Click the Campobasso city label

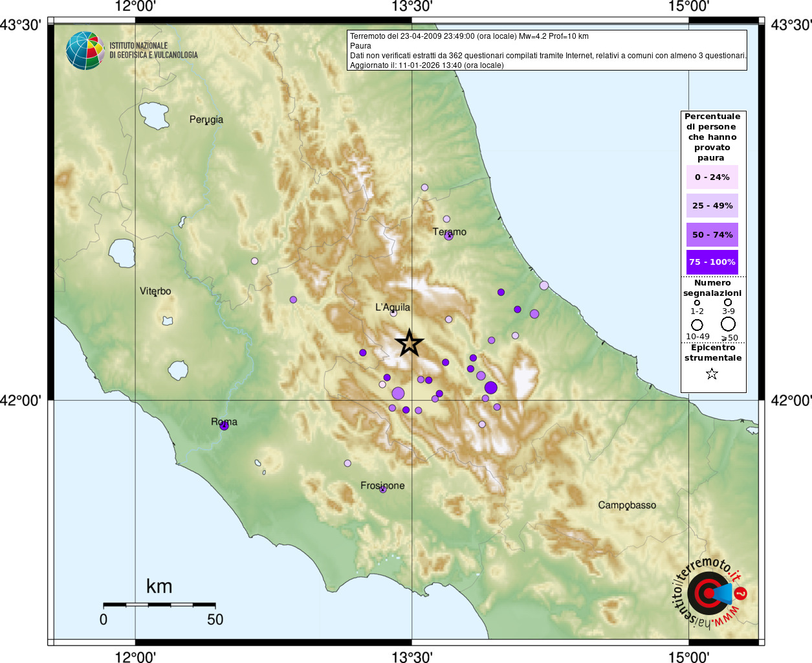(x=627, y=505)
